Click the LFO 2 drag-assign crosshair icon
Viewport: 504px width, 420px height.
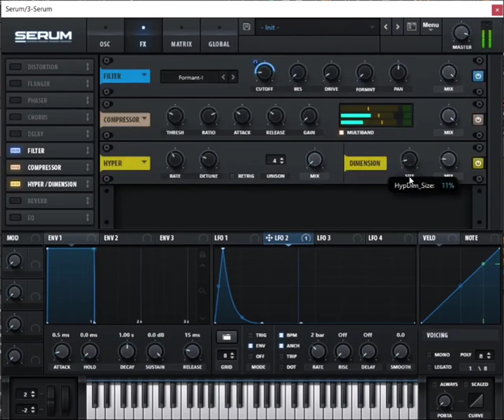point(269,238)
